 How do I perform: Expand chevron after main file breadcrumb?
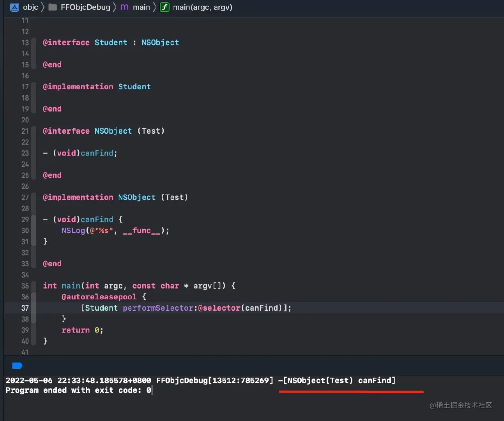pos(154,7)
